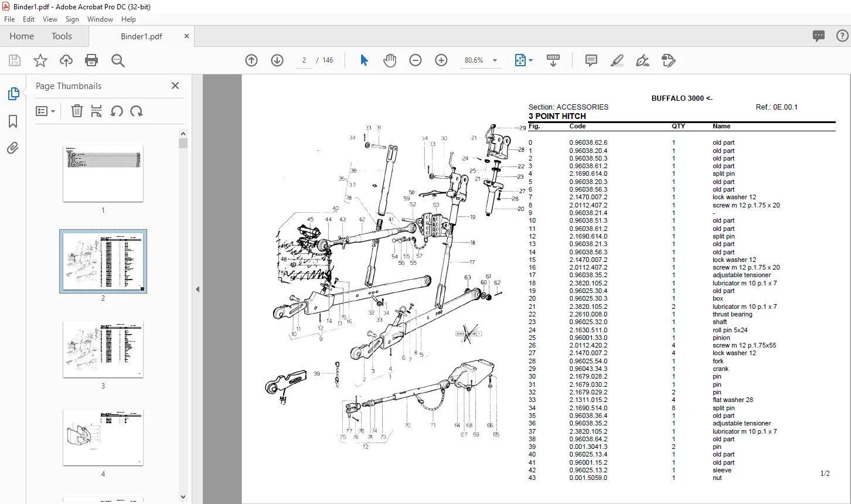Close the Binder1.pdf tab
Image resolution: width=851 pixels, height=504 pixels.
(187, 36)
